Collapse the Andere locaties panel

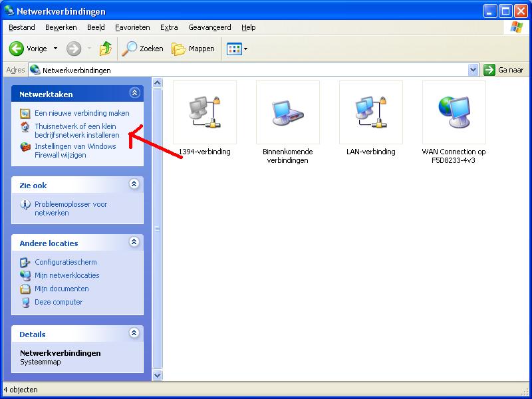click(x=134, y=241)
